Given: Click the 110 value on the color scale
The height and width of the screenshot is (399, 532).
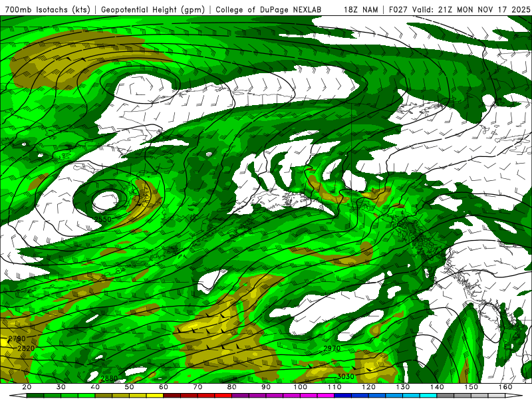Looking at the screenshot, I should click(x=334, y=387).
